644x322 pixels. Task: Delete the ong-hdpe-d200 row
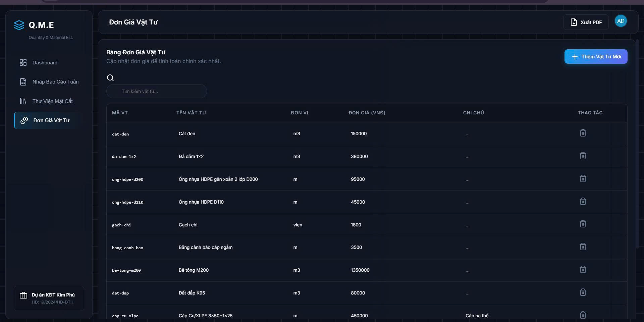pos(583,179)
